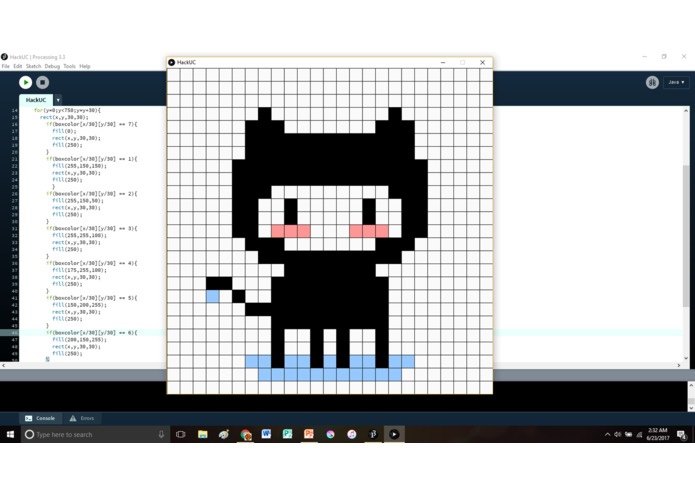Click line 16 checking boxcolor equals 7
Screen dimensions: 695x494
click(x=92, y=124)
